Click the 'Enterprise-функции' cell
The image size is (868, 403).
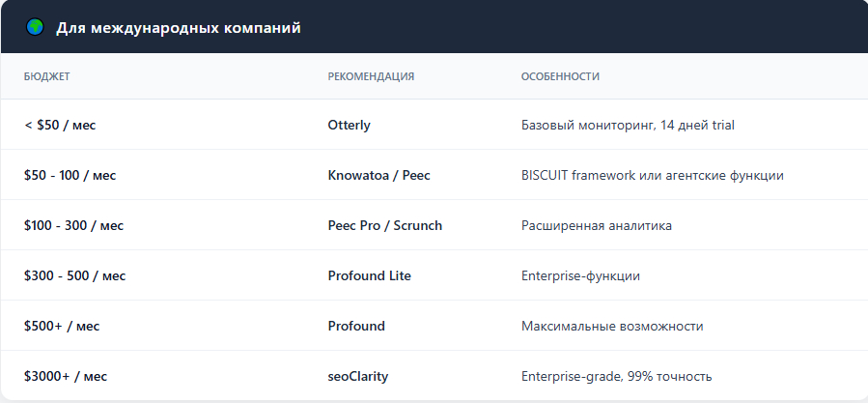(580, 275)
